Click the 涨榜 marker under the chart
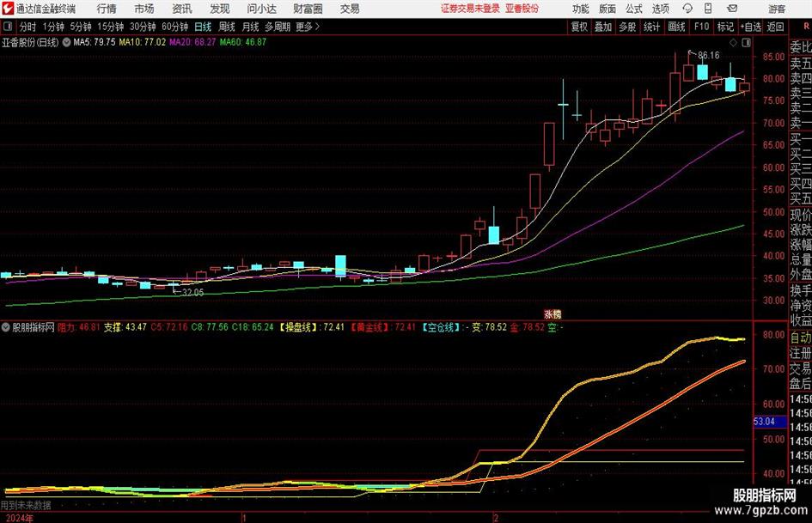This screenshot has width=812, height=523. [x=553, y=314]
